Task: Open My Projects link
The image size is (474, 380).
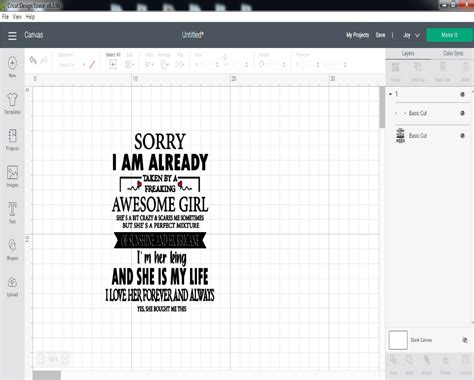Action: click(357, 35)
